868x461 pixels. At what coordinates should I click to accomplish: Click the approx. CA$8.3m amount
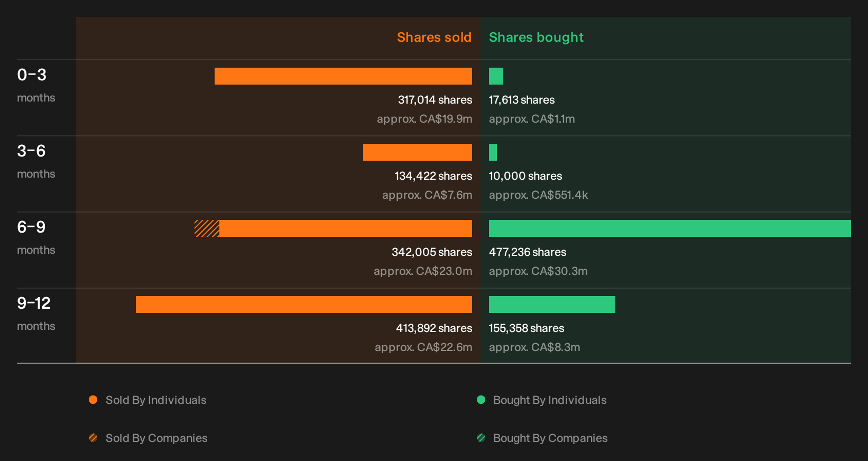coord(534,347)
